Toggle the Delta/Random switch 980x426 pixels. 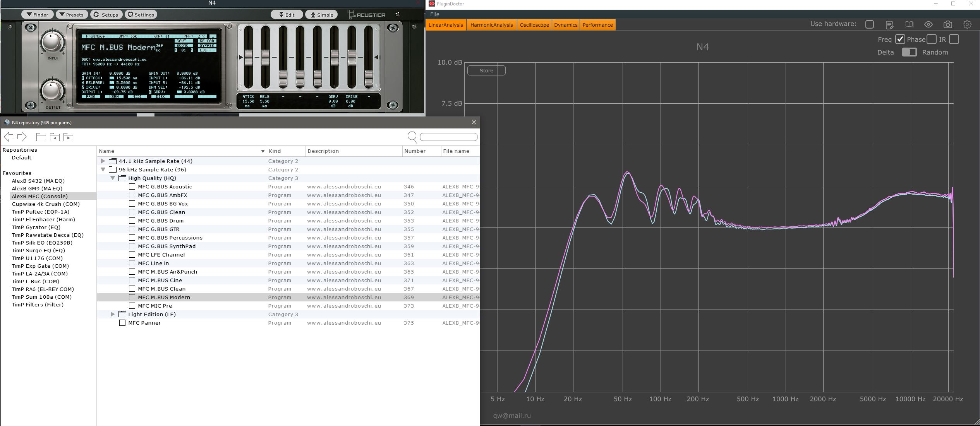coord(909,52)
